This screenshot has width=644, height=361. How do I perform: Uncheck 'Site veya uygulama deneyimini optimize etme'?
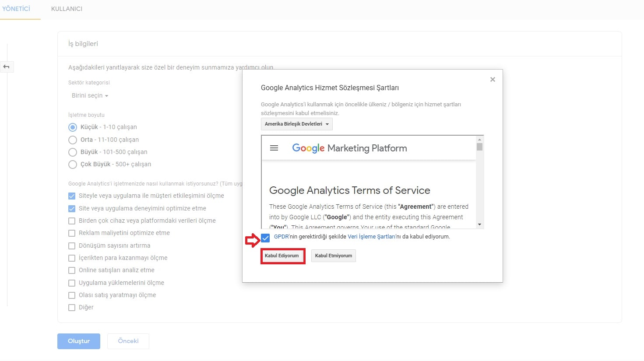pyautogui.click(x=72, y=209)
